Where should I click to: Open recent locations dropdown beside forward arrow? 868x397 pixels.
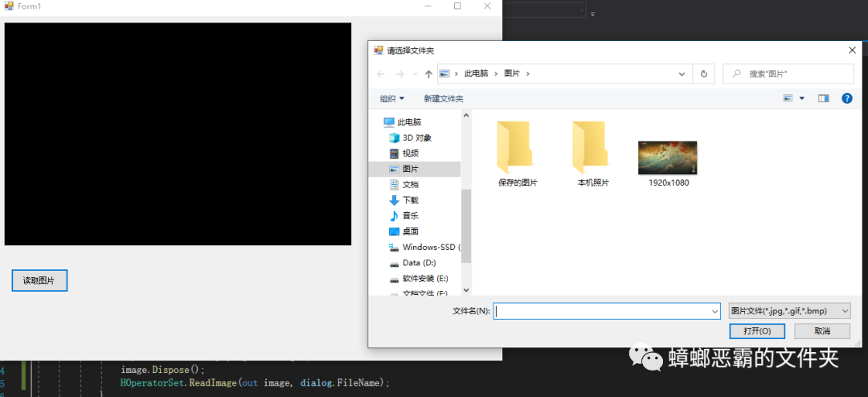pyautogui.click(x=415, y=74)
